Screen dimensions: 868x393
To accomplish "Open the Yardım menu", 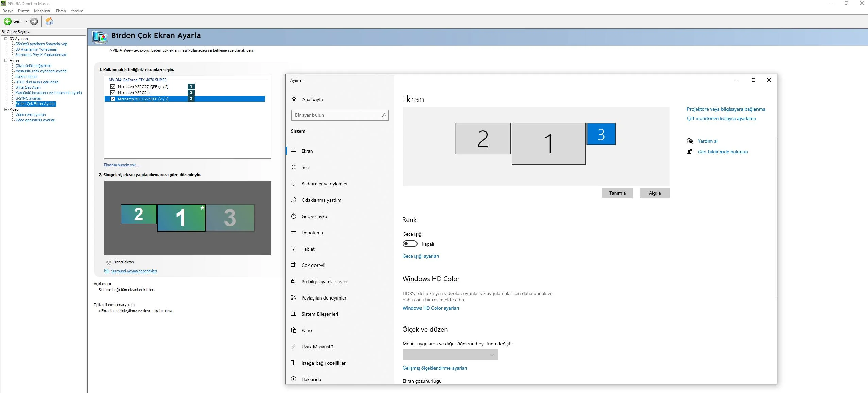I will (77, 11).
